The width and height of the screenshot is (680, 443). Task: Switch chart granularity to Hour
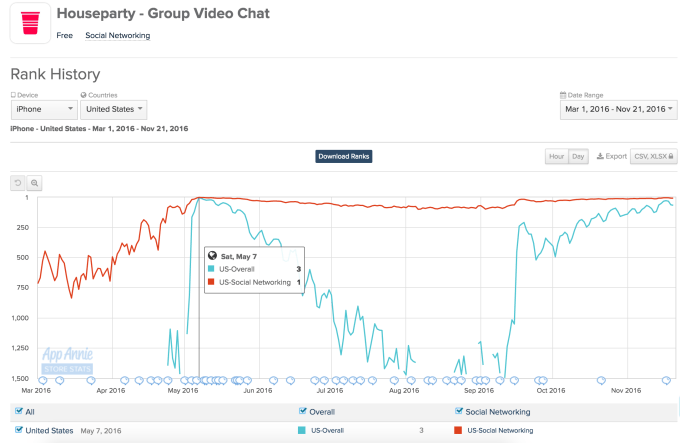pos(556,157)
